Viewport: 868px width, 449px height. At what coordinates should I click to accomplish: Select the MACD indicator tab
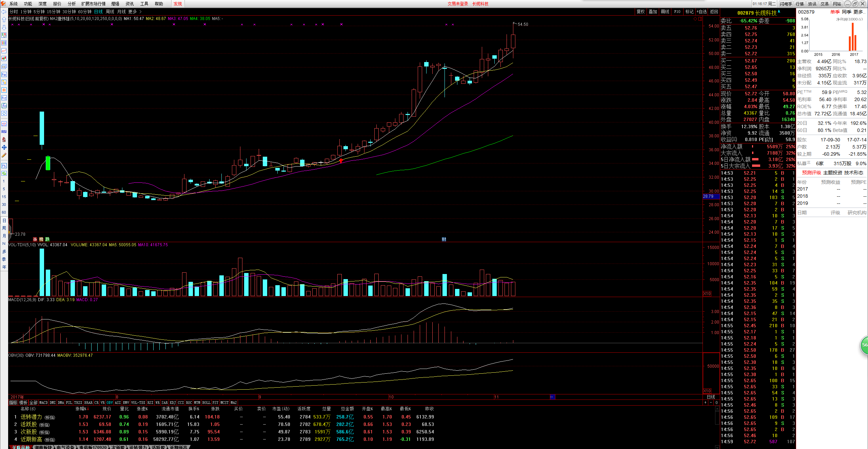(43, 403)
